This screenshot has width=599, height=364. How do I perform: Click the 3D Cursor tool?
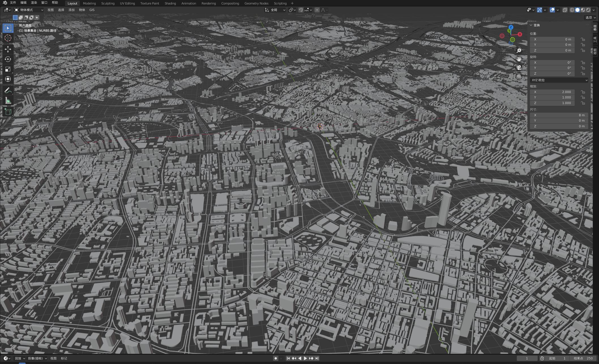(8, 38)
